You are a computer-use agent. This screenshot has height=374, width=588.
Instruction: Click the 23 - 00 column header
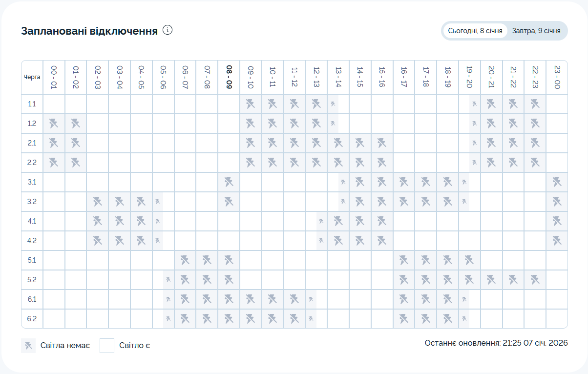pos(557,77)
